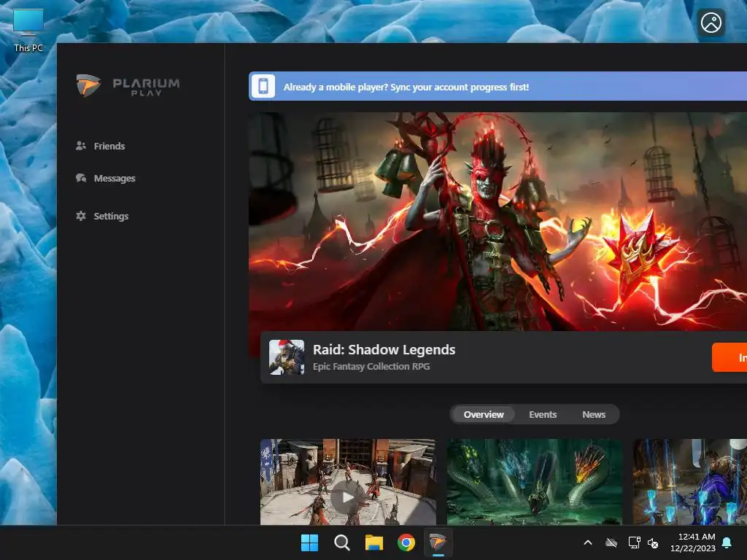Open the Windows Start menu

tap(309, 542)
